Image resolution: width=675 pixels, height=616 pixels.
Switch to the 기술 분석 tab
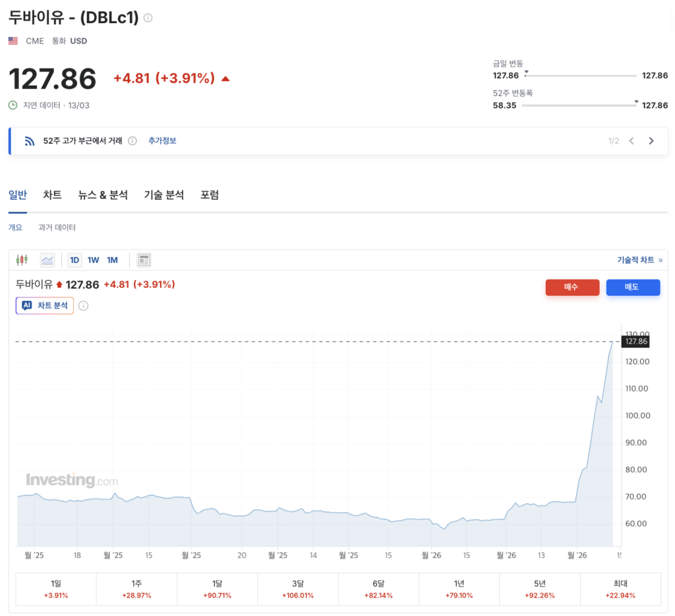tap(164, 195)
